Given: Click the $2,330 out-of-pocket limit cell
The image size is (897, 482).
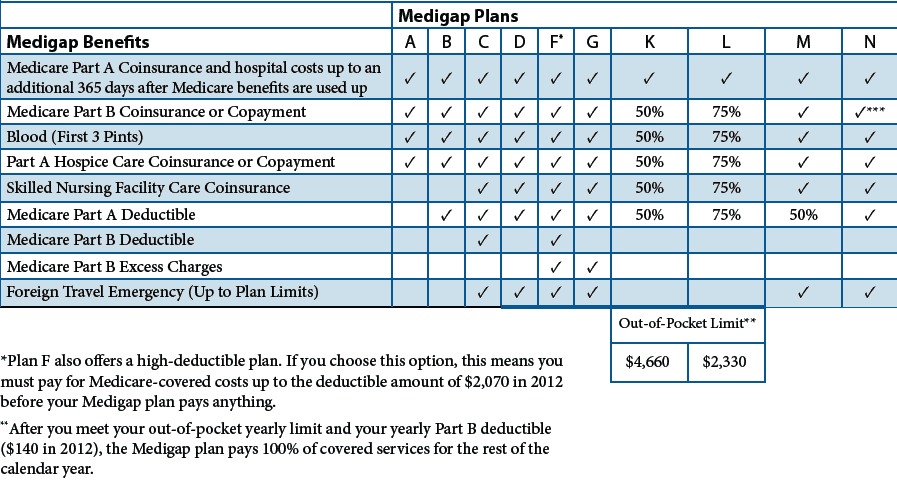Looking at the screenshot, I should pos(725,362).
